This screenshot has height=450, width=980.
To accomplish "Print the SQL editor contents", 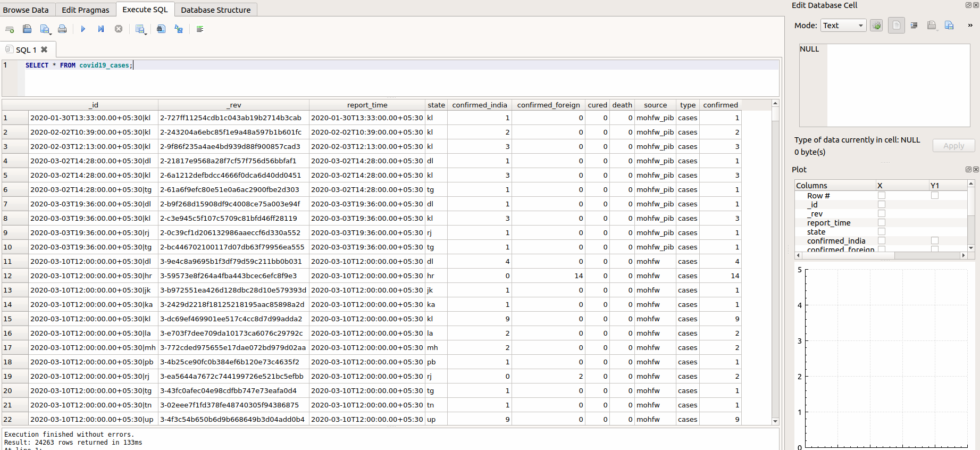I will point(62,29).
